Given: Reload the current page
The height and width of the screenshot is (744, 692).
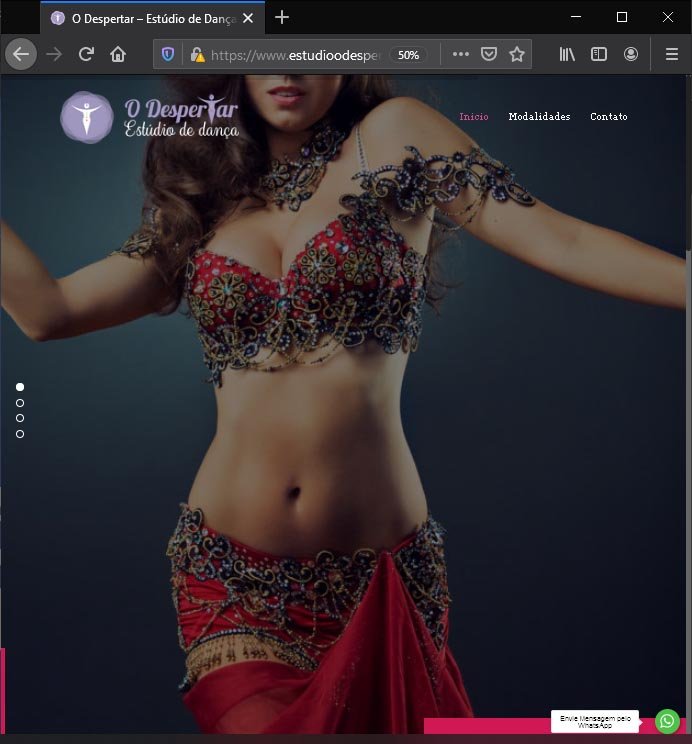Looking at the screenshot, I should pyautogui.click(x=87, y=54).
